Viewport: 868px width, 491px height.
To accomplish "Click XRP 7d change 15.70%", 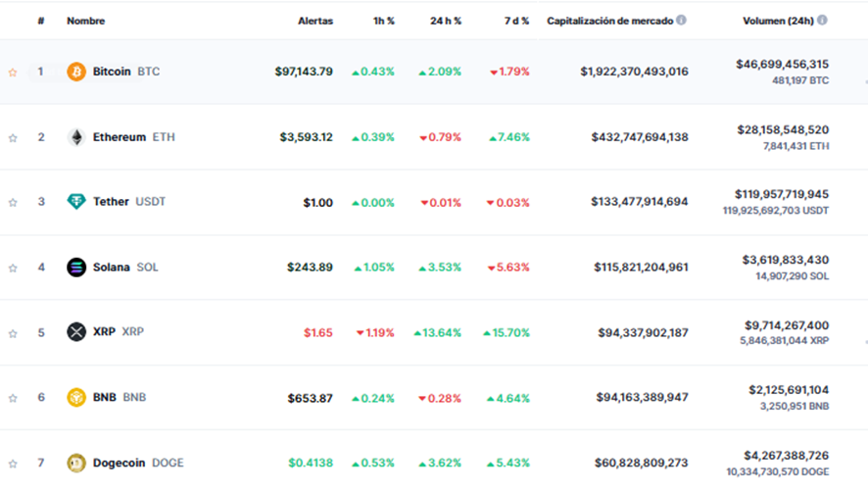I will (506, 332).
